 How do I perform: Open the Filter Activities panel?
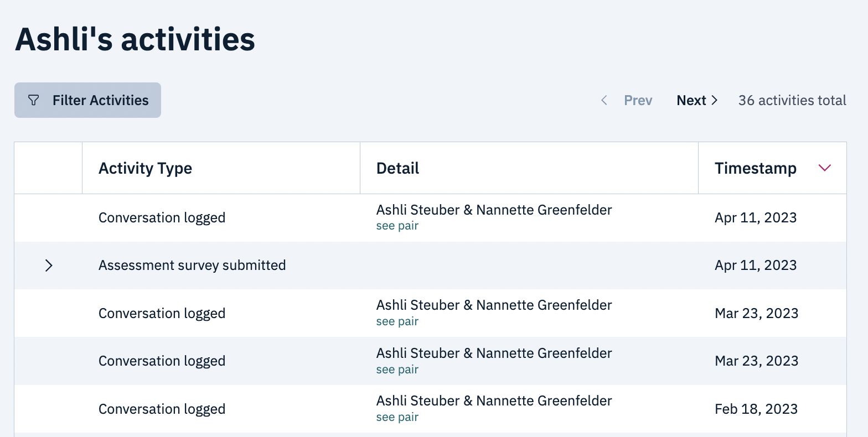87,100
